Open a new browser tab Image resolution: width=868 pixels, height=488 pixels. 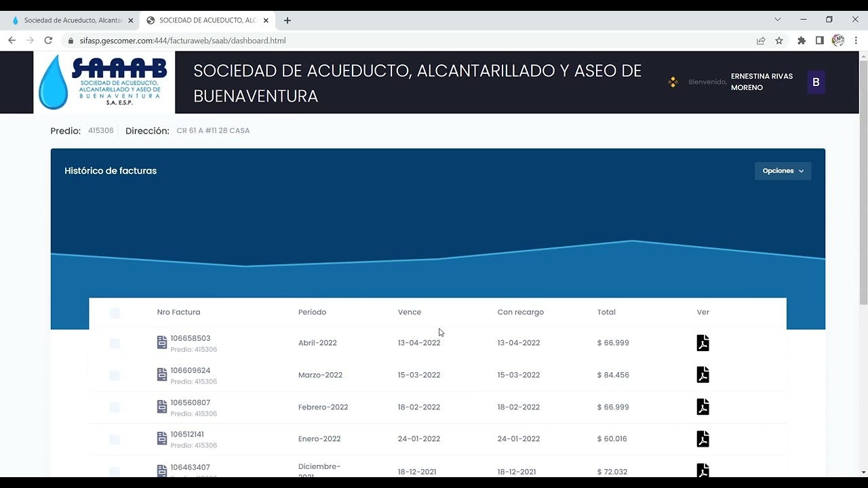pos(288,20)
